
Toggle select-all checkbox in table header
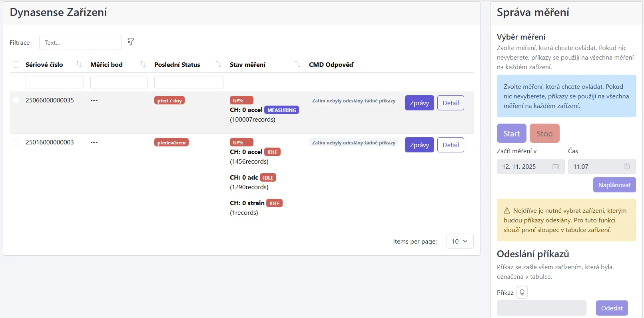(x=16, y=64)
